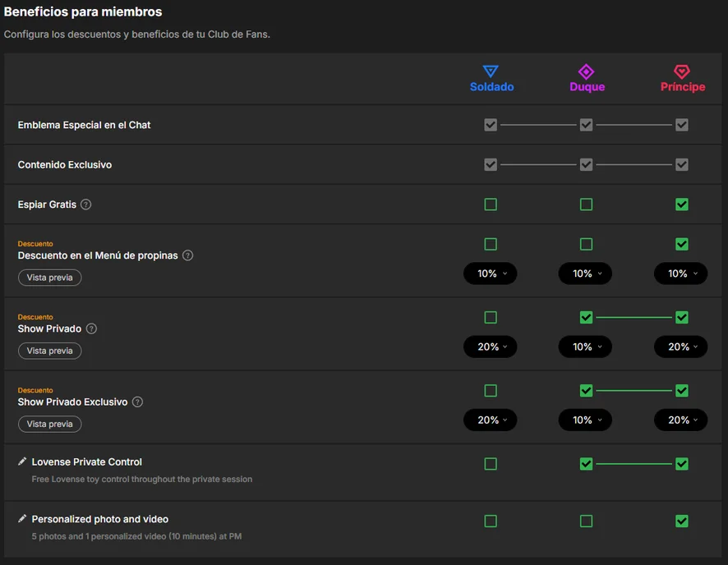Click the blue Soldado tier triangle icon
The height and width of the screenshot is (565, 728).
pyautogui.click(x=491, y=71)
